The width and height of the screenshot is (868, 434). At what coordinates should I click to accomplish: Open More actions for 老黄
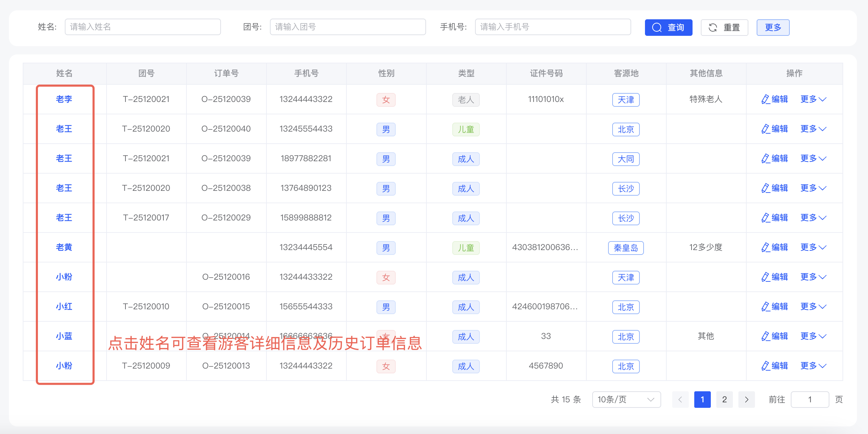point(813,247)
